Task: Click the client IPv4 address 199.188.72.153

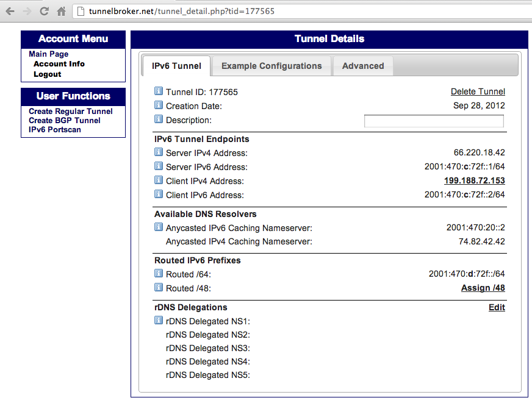Action: click(474, 180)
